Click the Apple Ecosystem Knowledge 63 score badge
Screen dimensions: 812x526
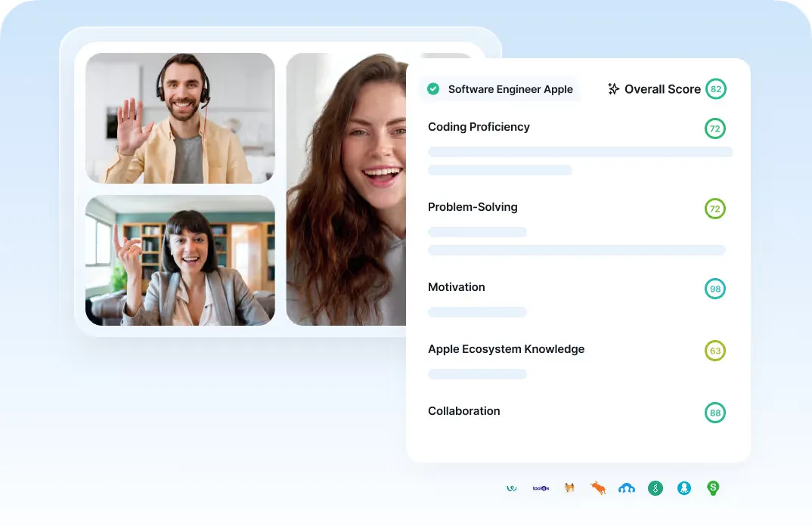[x=714, y=351]
